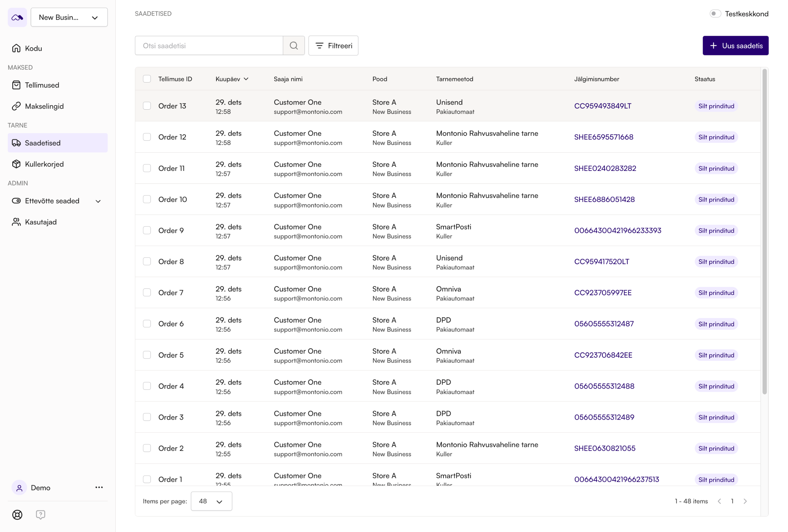Click the table vertical scrollbar
Screen dimensions: 788x532
point(764,231)
